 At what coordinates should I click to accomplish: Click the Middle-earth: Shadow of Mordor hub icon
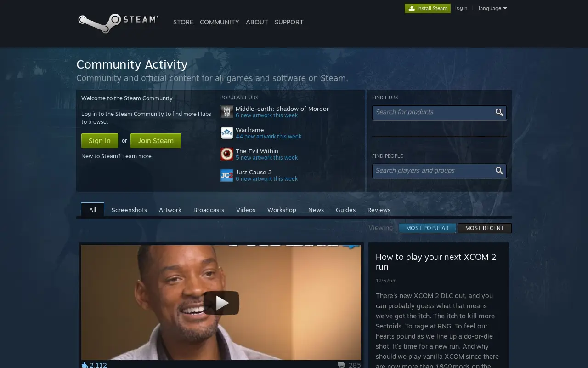[227, 112]
